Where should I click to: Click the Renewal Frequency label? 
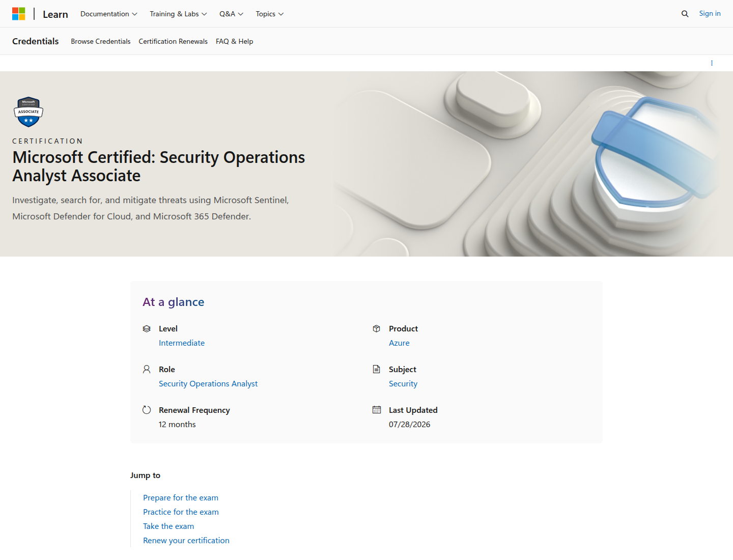click(x=194, y=410)
